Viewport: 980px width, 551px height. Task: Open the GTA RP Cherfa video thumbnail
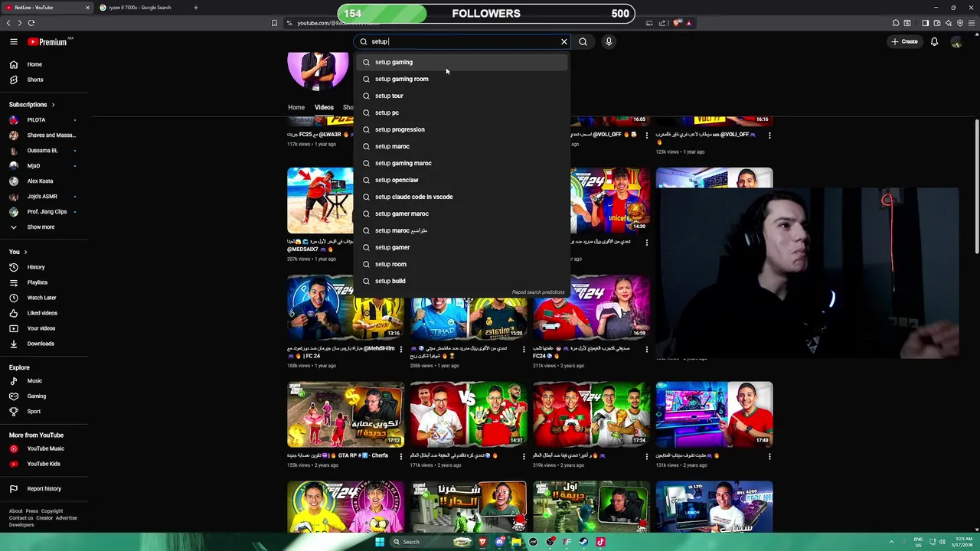(345, 415)
